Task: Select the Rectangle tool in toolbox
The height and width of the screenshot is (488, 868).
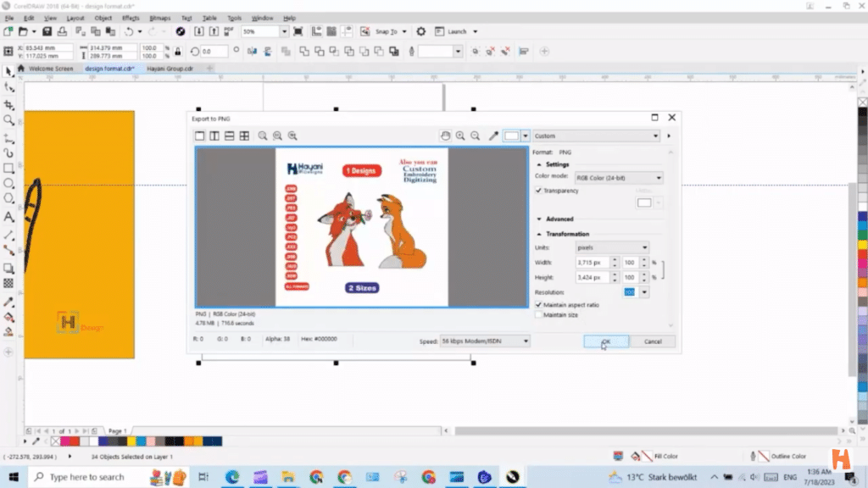Action: [8, 169]
